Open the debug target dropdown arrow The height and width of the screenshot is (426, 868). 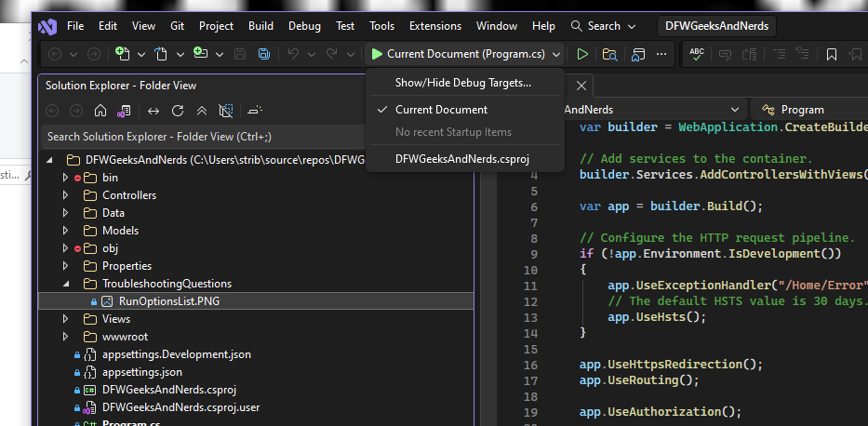(556, 55)
